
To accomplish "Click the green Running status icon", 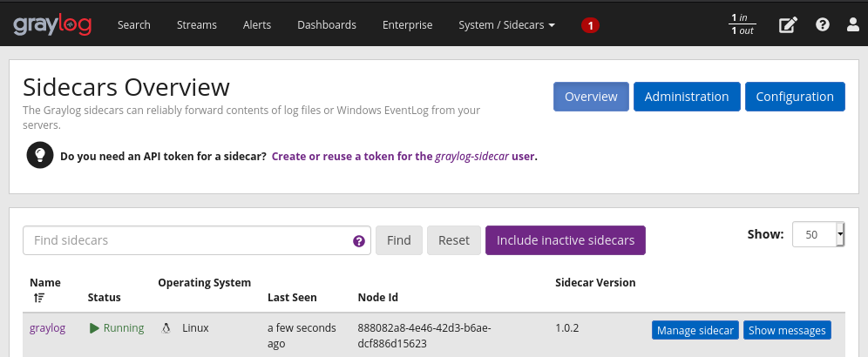I will click(94, 328).
